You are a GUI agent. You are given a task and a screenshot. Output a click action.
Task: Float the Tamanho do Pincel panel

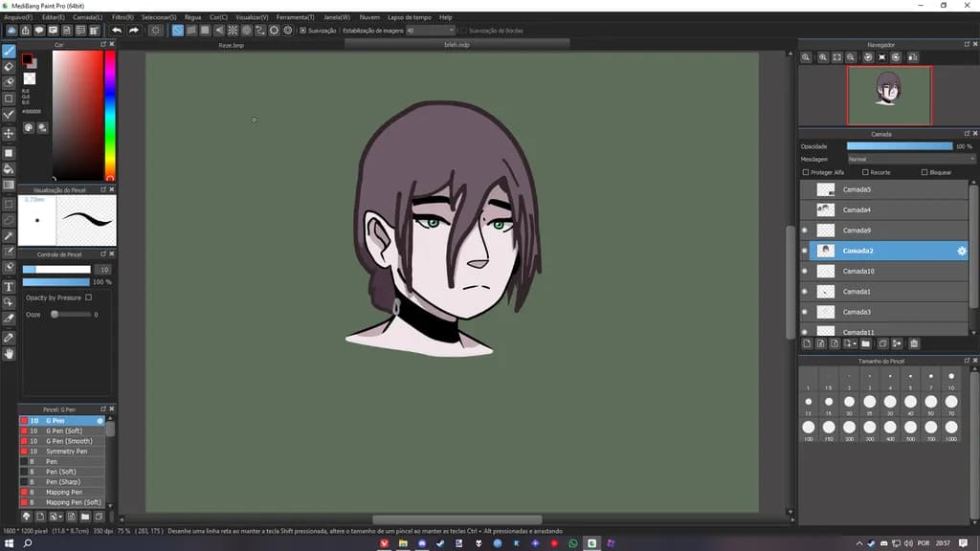tap(967, 361)
